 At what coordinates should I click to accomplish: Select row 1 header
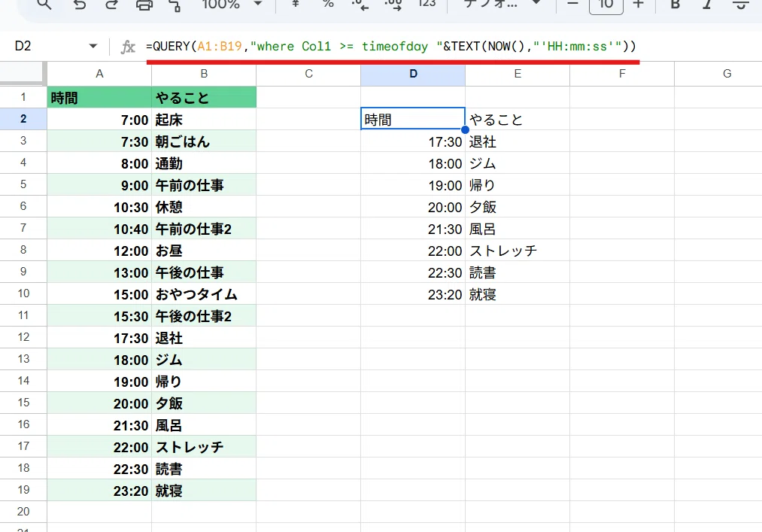pyautogui.click(x=23, y=97)
